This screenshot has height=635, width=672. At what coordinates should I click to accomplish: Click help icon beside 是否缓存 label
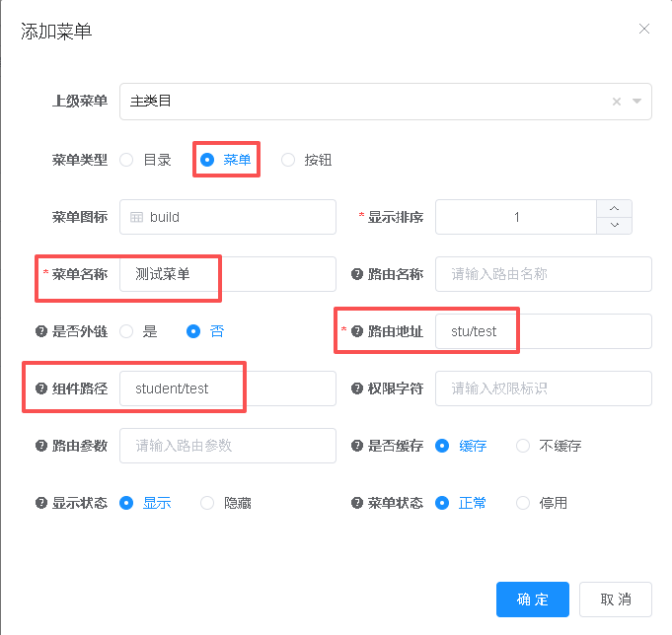click(x=357, y=446)
